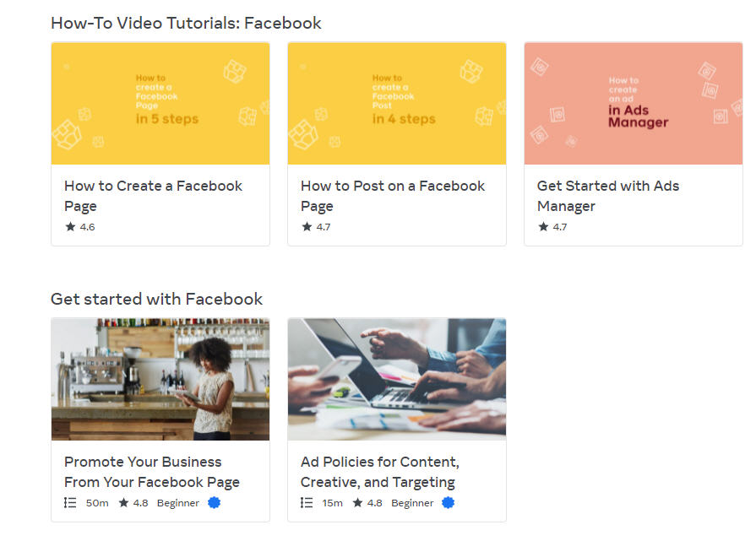The width and height of the screenshot is (756, 541).
Task: Click the star icon under Ads Manager card
Action: [543, 226]
